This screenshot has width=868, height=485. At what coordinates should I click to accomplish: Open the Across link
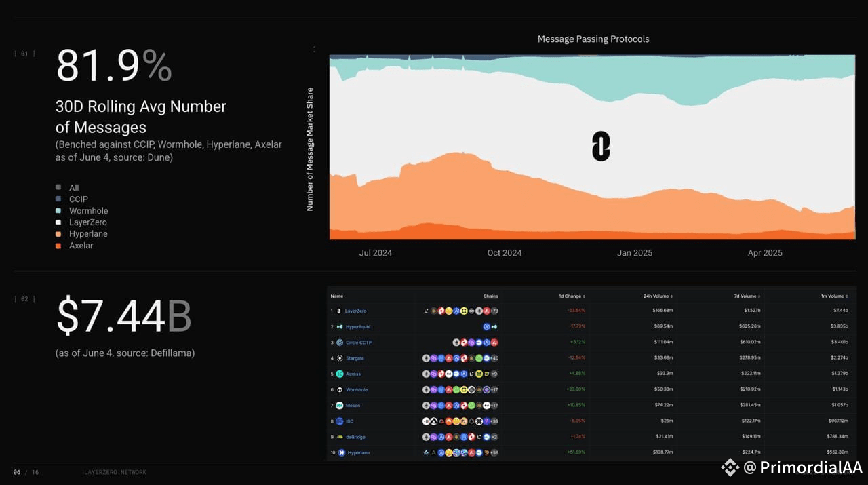pos(353,374)
